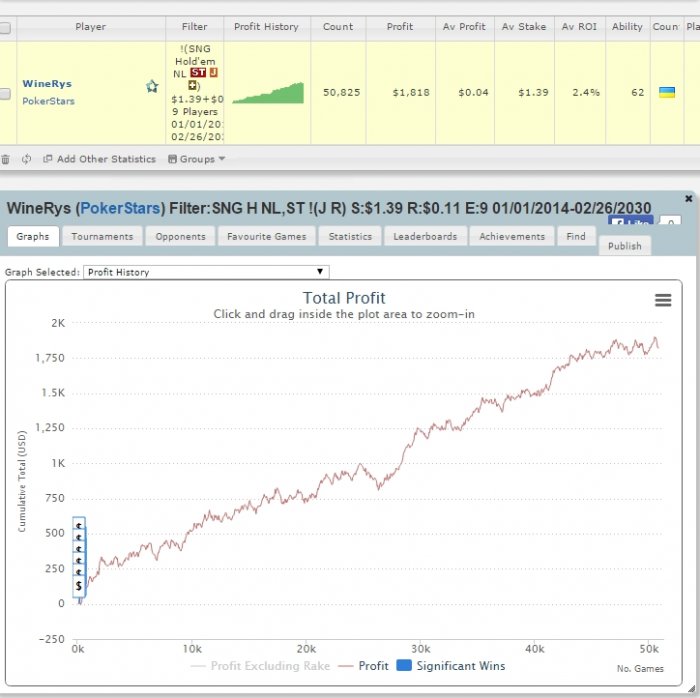700x698 pixels.
Task: Tick the WineRys row checkbox
Action: [5, 94]
